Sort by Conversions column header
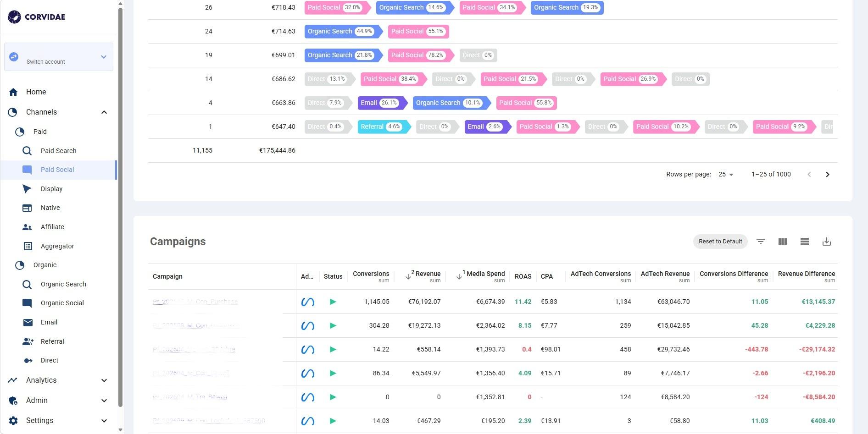Viewport: 868px width, 434px height. pyautogui.click(x=371, y=274)
